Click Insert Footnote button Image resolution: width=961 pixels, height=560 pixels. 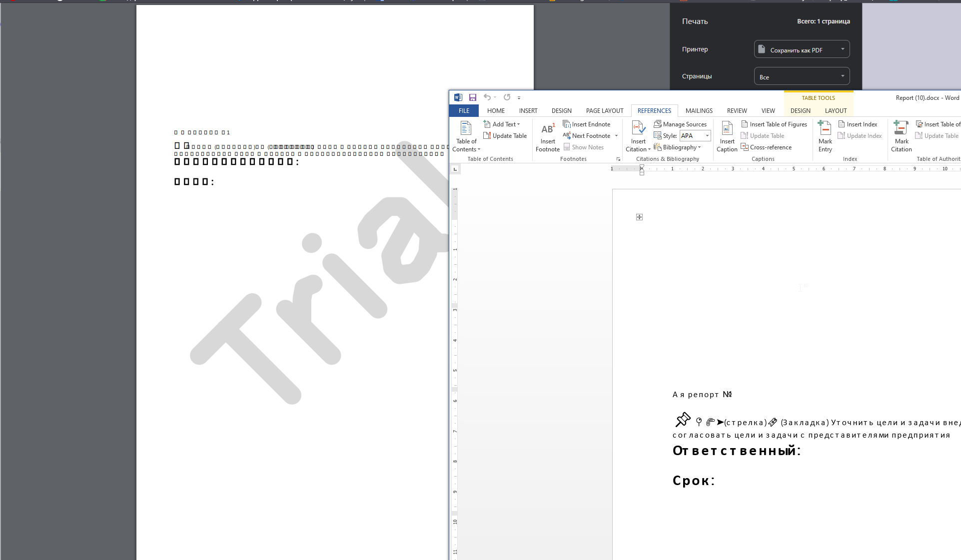click(x=548, y=136)
